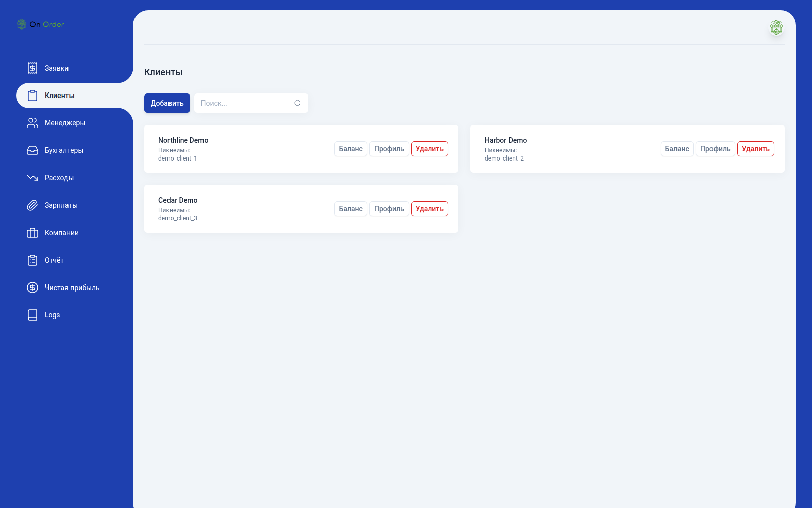This screenshot has width=812, height=508.
Task: Click the Чистая прибыль dollar coin icon
Action: click(x=32, y=288)
